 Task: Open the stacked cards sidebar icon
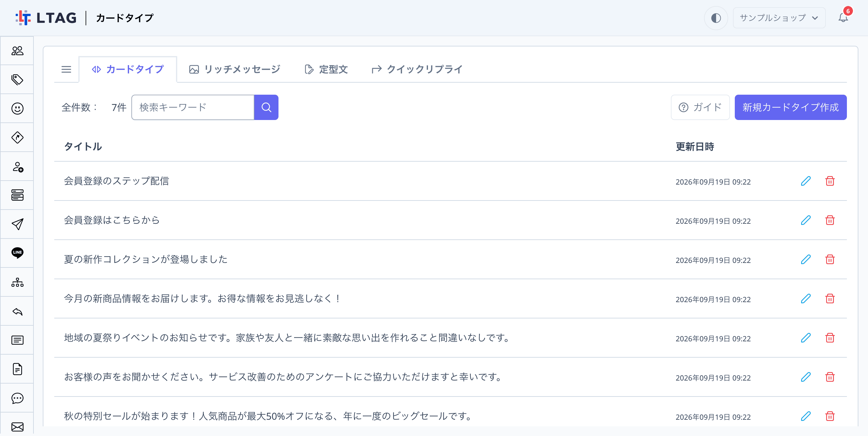17,195
